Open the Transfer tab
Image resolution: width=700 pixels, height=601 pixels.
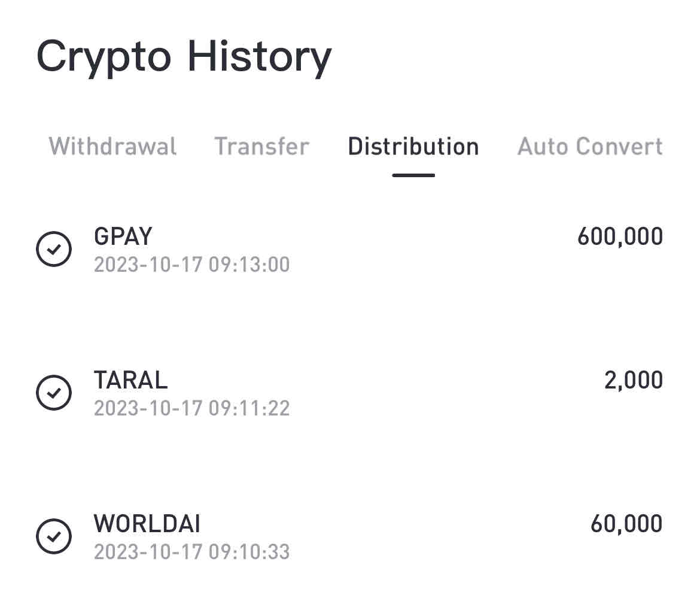click(x=261, y=147)
